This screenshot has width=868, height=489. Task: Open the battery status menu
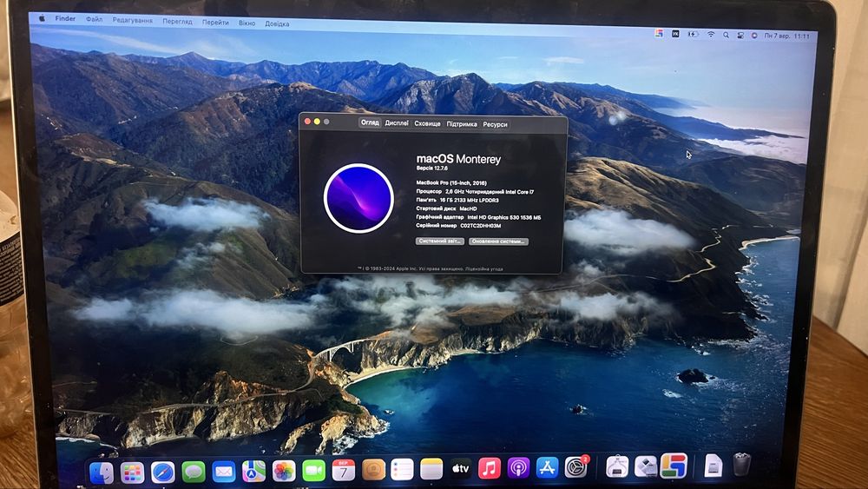(693, 35)
